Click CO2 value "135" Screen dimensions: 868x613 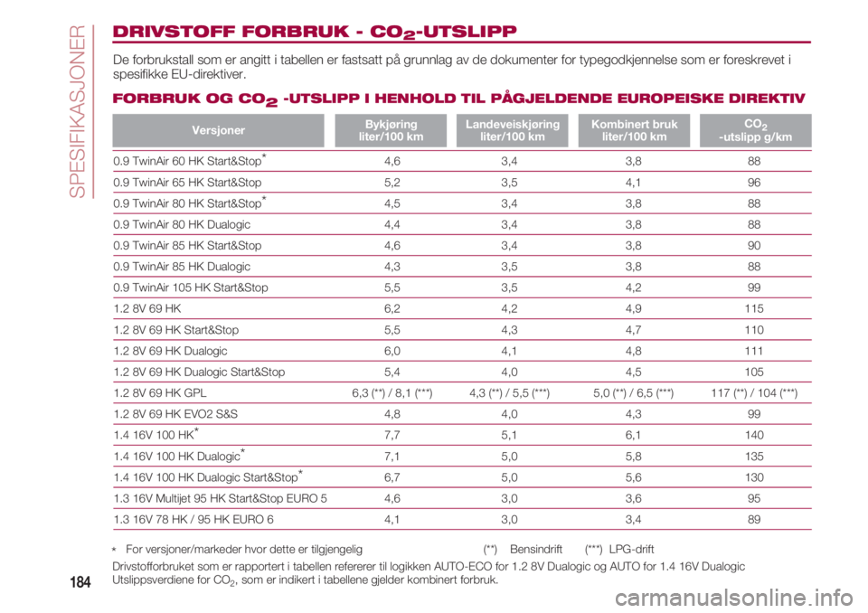pyautogui.click(x=754, y=457)
